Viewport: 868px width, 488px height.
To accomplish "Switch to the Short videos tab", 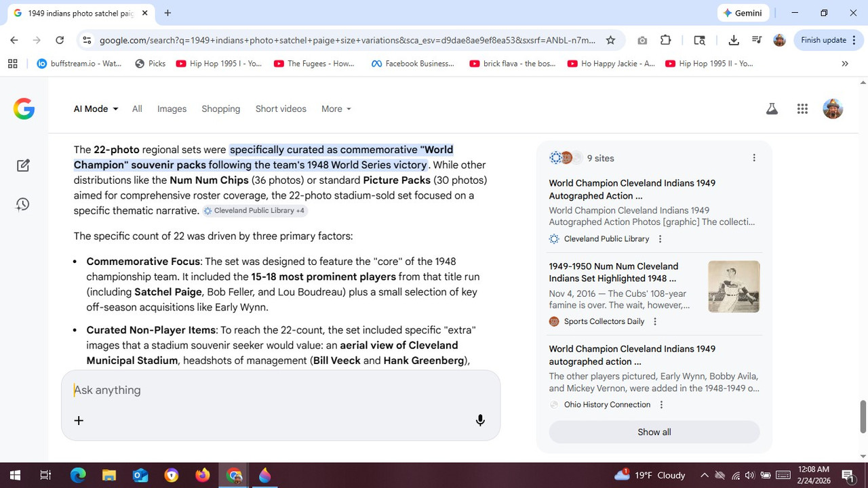I will pyautogui.click(x=281, y=108).
